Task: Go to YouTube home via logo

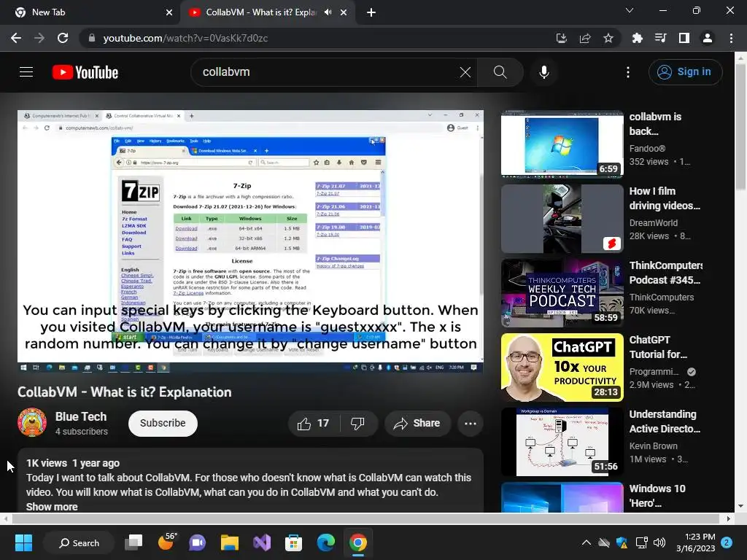Action: [x=85, y=72]
